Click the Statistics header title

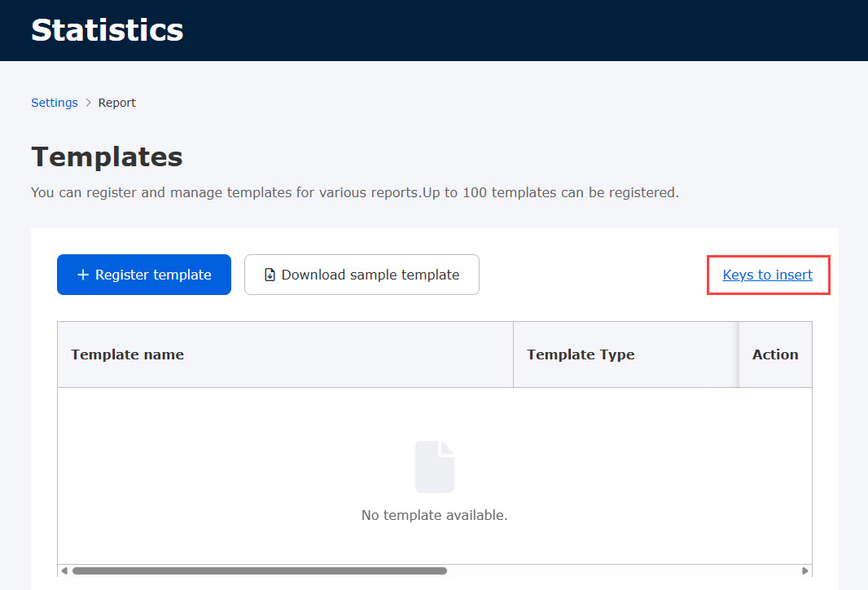[107, 30]
